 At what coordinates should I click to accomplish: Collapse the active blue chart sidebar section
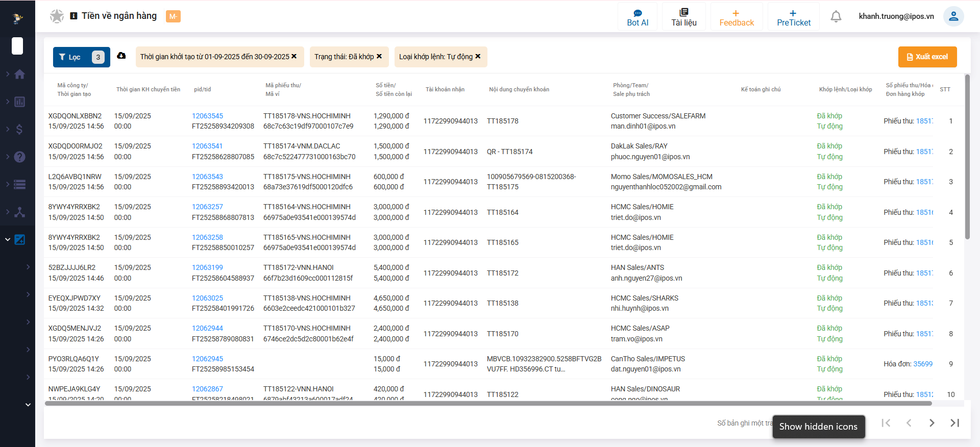[8, 239]
